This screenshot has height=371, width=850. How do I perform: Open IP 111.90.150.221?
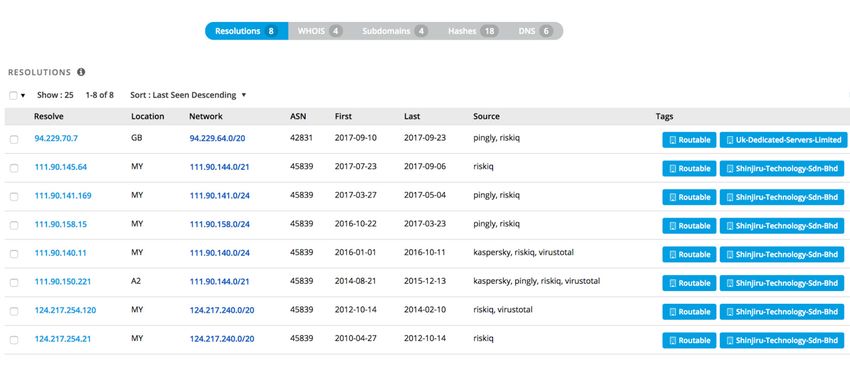[63, 282]
